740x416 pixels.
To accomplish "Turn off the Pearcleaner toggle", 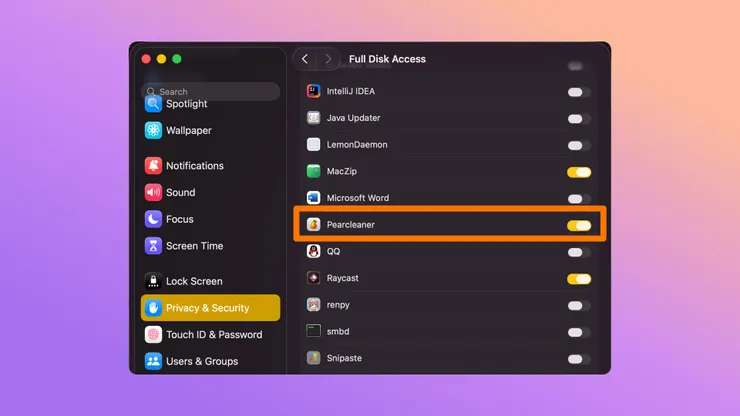I will coord(579,226).
